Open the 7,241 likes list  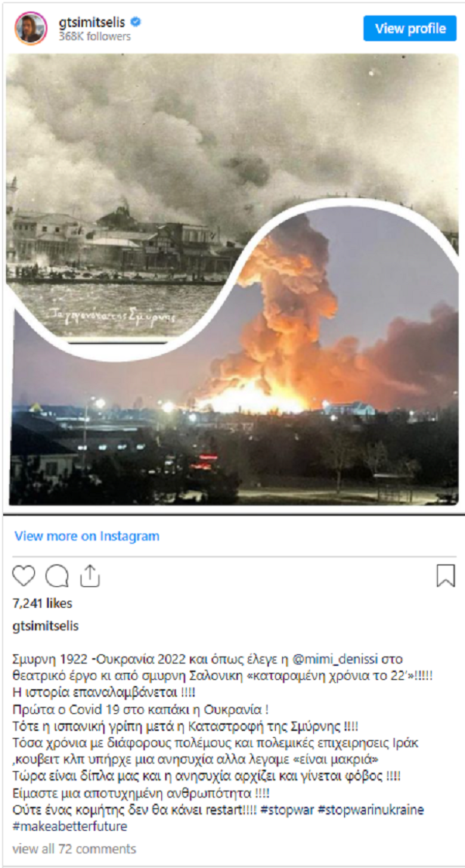(x=42, y=603)
